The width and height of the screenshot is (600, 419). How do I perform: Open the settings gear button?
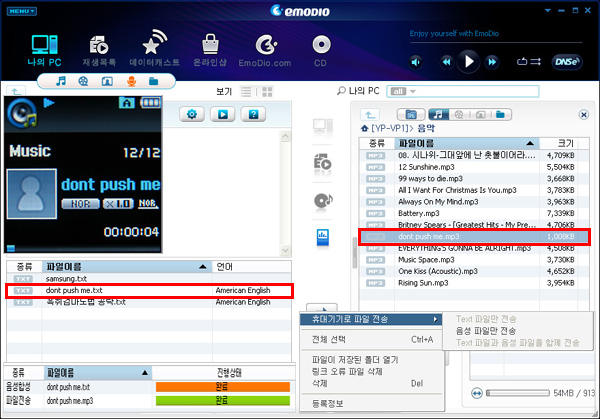[x=192, y=114]
